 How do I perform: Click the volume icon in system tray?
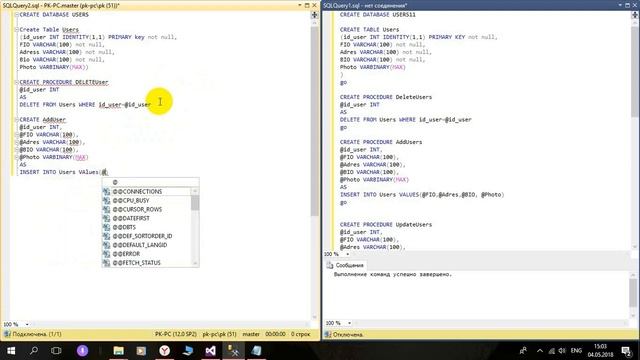click(562, 351)
